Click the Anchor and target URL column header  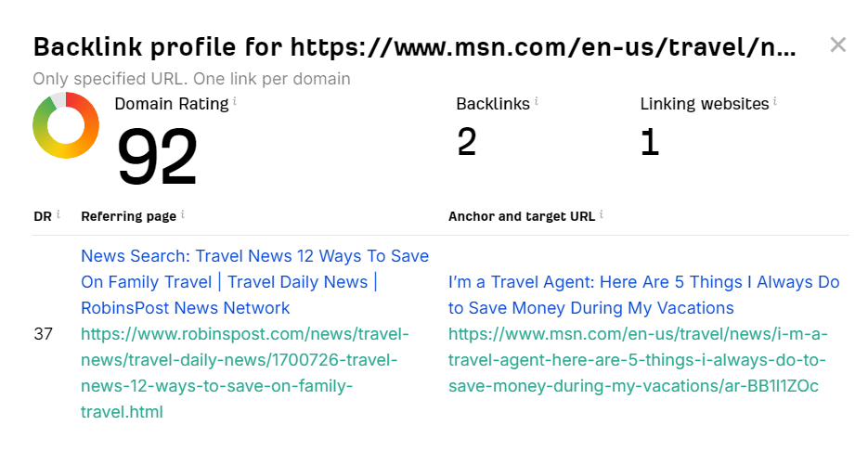[522, 216]
